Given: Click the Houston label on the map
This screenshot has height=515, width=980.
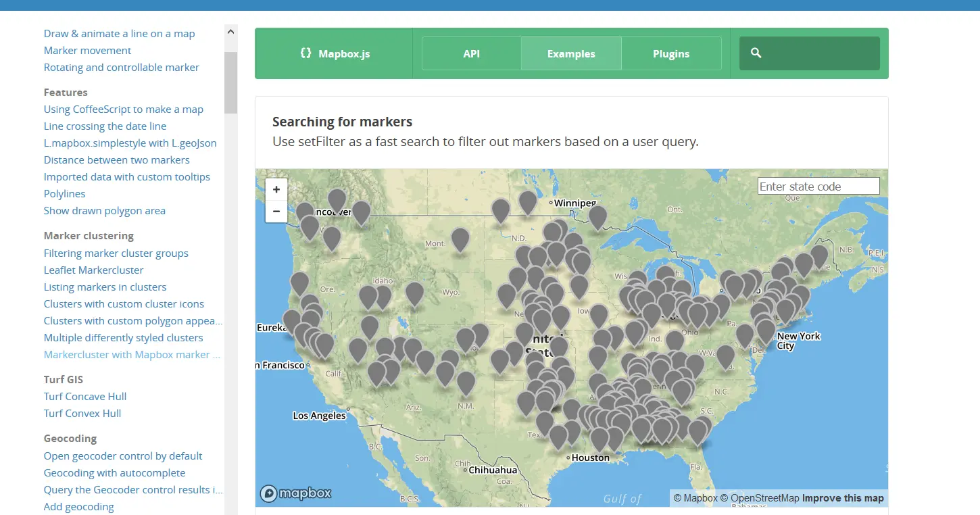Looking at the screenshot, I should pos(590,458).
